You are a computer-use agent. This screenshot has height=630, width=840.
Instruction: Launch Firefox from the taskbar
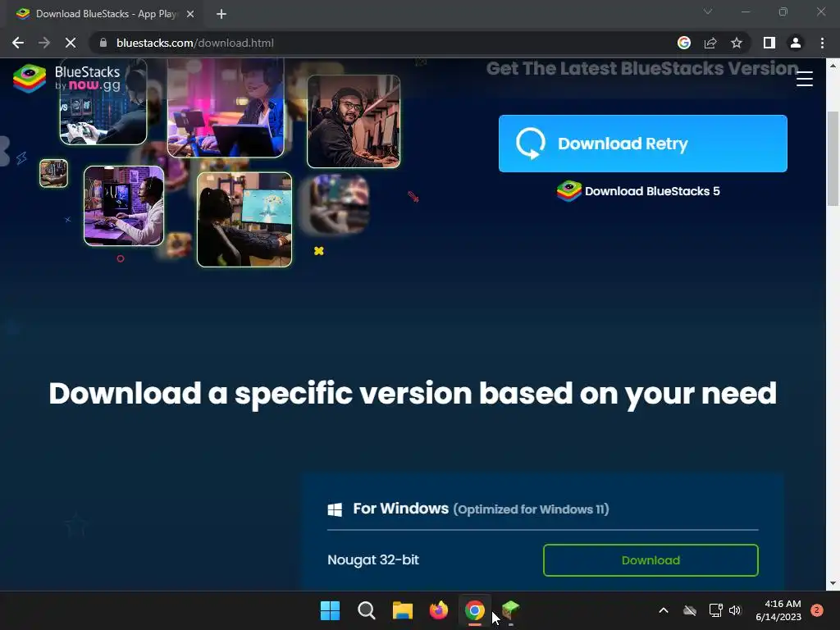click(439, 610)
